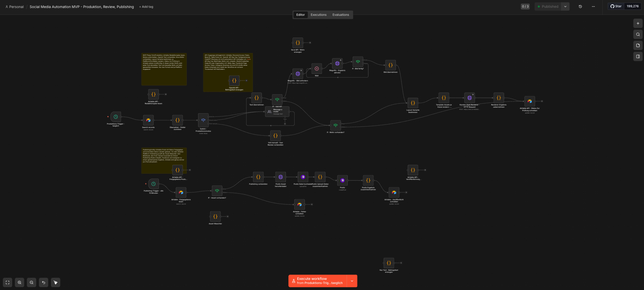The height and width of the screenshot is (290, 644).
Task: Select the Postiz Asset herunterladen node
Action: click(281, 177)
